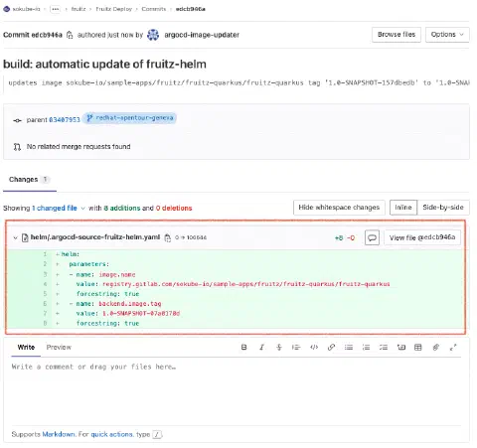Click Hide whitespace changes

pos(339,208)
